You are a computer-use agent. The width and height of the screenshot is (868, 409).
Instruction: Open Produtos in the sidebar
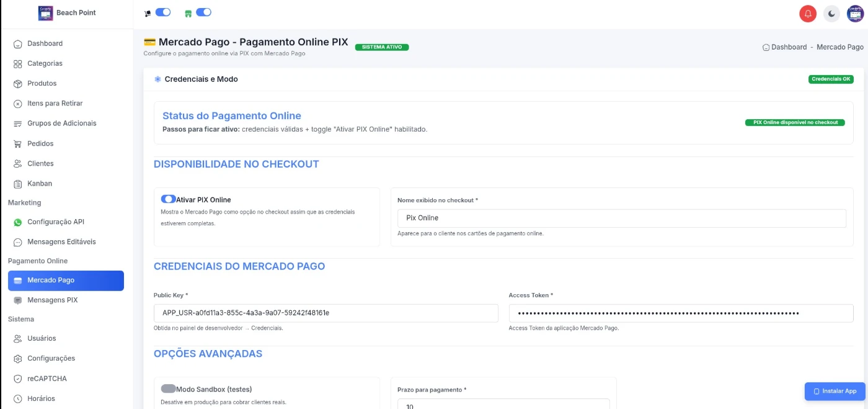(x=42, y=83)
